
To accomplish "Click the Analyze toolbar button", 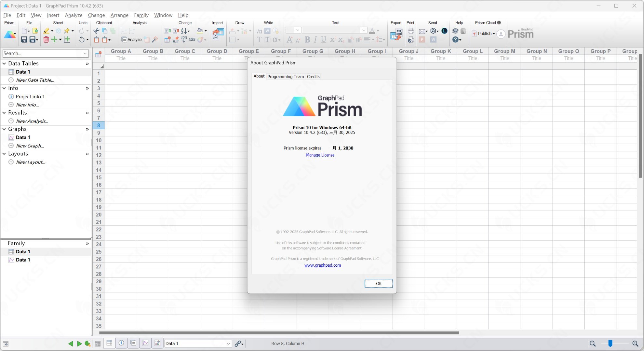I will [131, 39].
